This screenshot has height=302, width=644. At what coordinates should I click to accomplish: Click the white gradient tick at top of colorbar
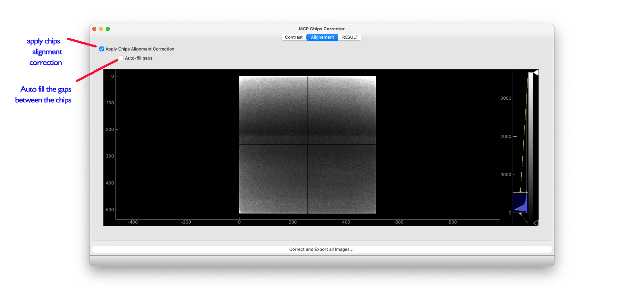coord(536,73)
